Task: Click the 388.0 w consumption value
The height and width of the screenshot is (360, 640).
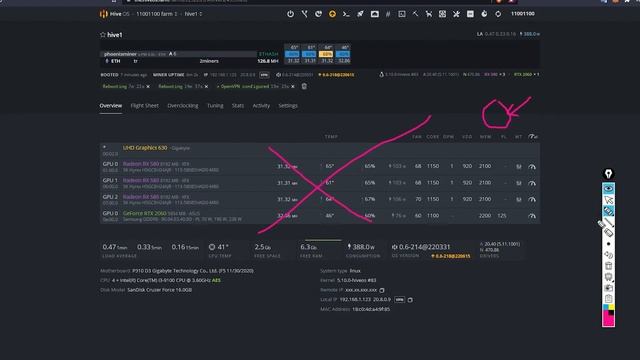Action: 361,247
